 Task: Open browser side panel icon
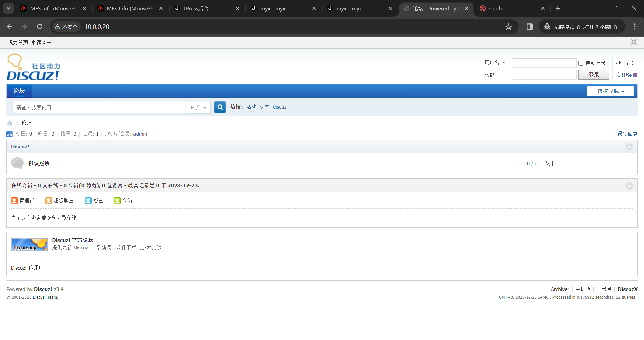530,27
